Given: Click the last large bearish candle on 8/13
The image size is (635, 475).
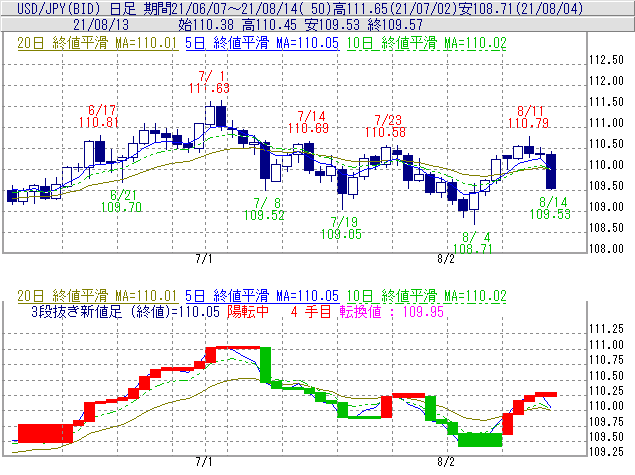Looking at the screenshot, I should click(551, 171).
